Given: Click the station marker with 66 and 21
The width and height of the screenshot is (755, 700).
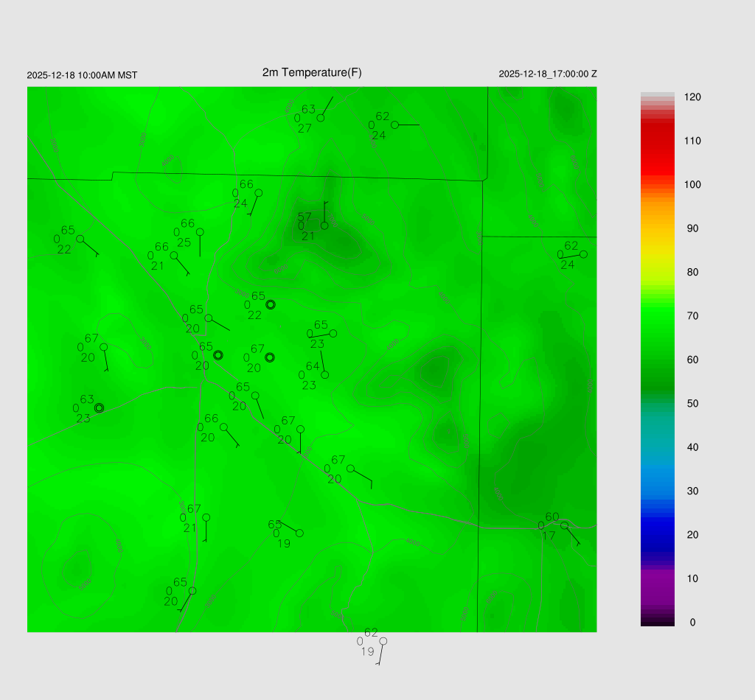Looking at the screenshot, I should click(174, 256).
